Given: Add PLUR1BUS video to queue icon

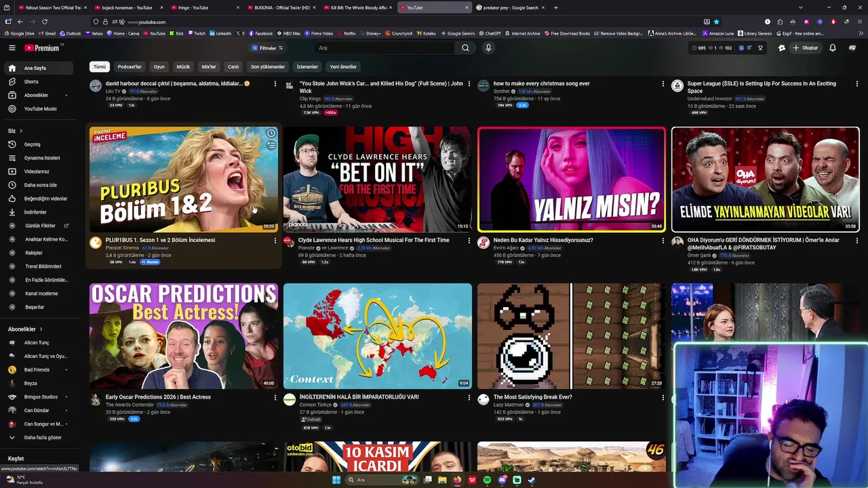Looking at the screenshot, I should click(271, 145).
